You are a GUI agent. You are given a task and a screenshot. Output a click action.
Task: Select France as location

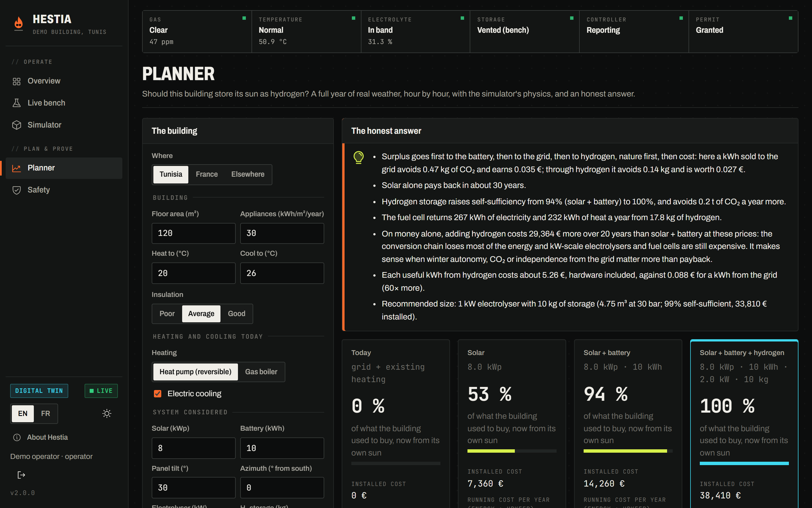(x=207, y=174)
